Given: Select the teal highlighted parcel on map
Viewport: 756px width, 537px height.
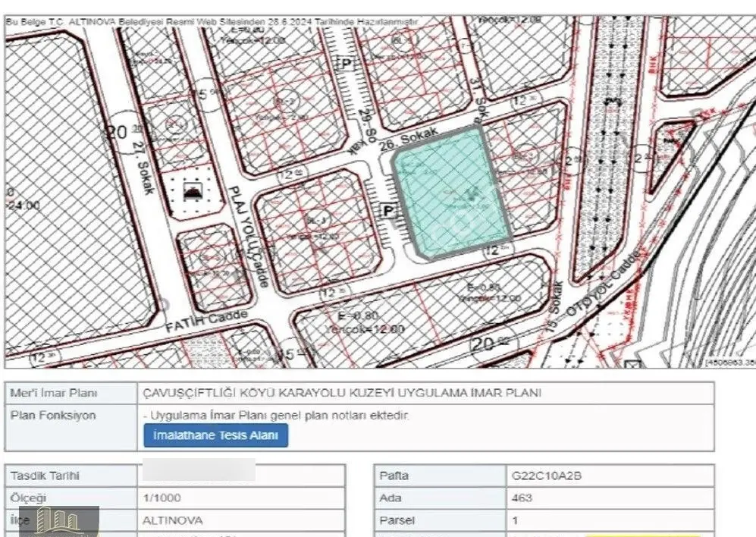Looking at the screenshot, I should tap(451, 192).
